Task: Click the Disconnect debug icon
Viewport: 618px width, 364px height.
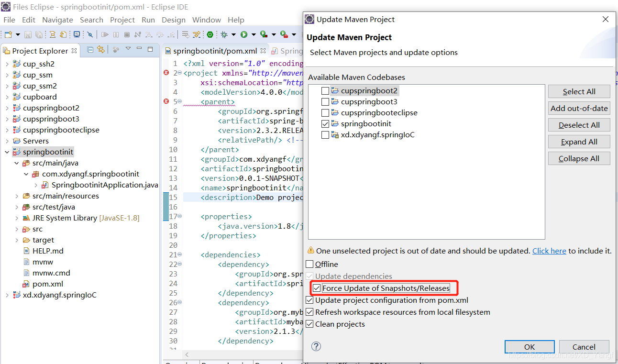Action: 138,34
